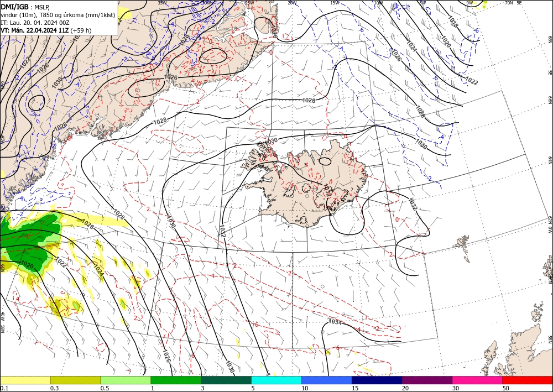The height and width of the screenshot is (392, 553).
Task: Click the "45W" longitude label
Action: point(2,139)
